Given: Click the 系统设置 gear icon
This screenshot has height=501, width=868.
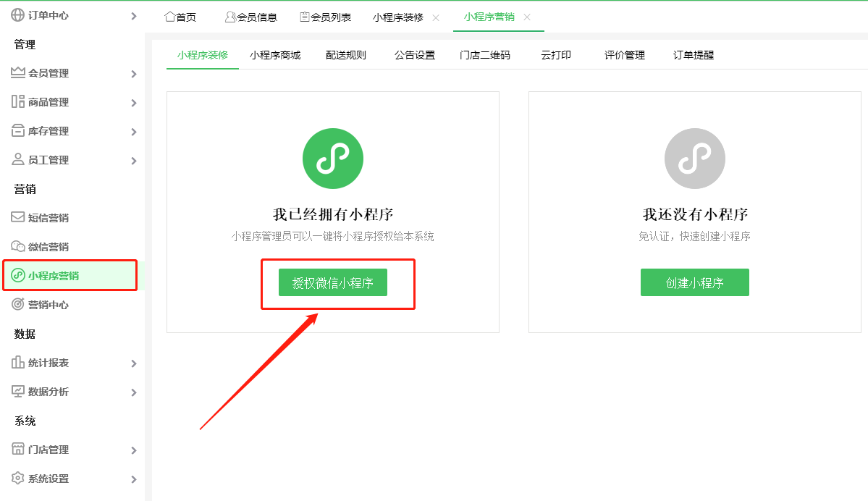Looking at the screenshot, I should tap(18, 479).
